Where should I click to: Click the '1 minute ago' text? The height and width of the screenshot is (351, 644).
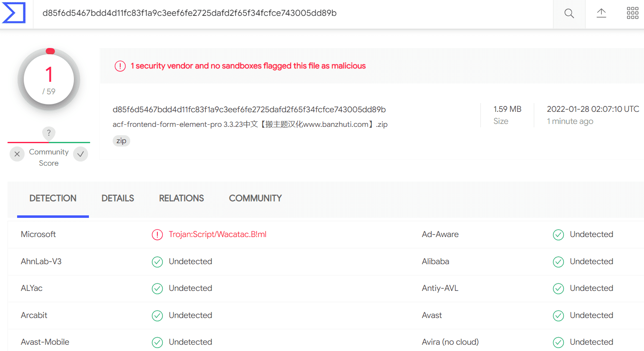[x=570, y=121]
